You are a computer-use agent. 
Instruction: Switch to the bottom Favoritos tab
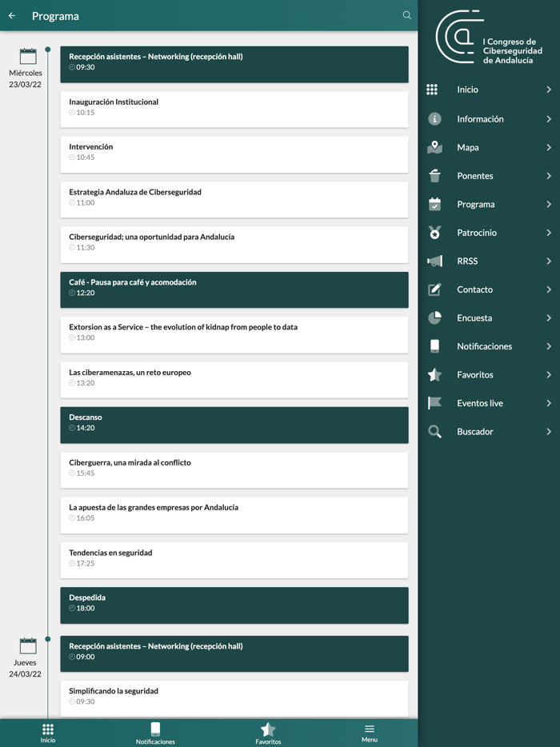pyautogui.click(x=268, y=733)
